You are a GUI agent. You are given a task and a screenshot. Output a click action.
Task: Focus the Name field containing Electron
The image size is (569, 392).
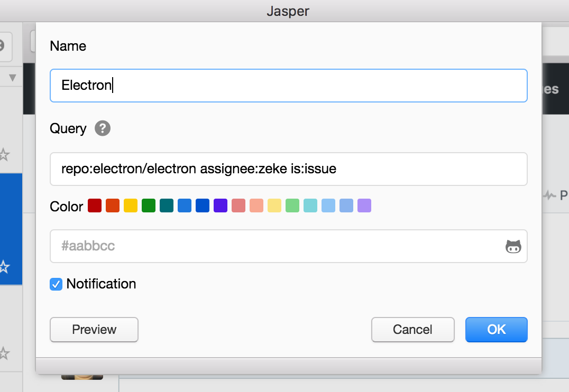(x=288, y=86)
